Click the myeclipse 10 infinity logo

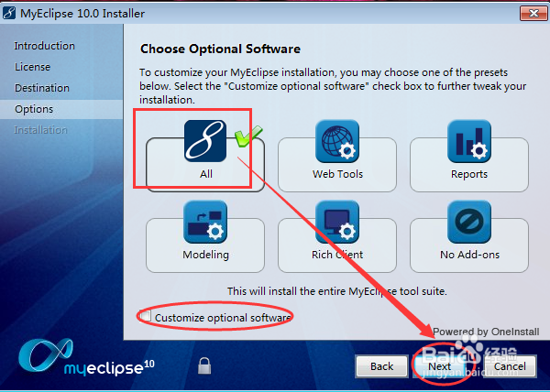86,357
